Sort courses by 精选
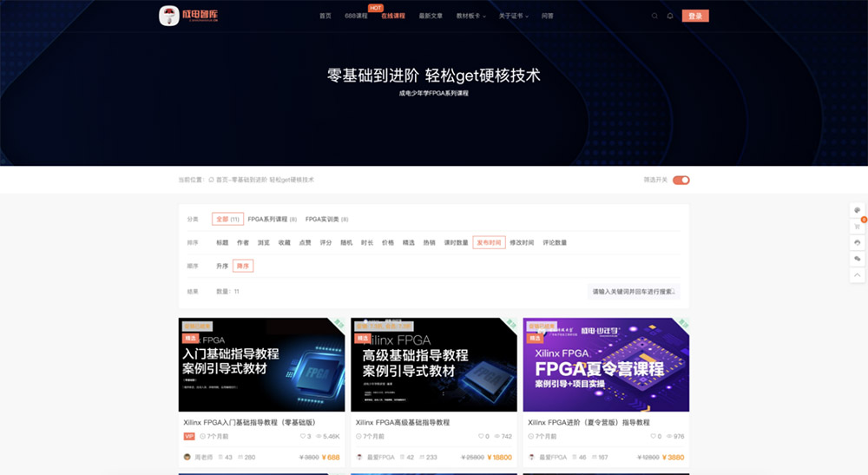Image resolution: width=868 pixels, height=475 pixels. pos(409,242)
